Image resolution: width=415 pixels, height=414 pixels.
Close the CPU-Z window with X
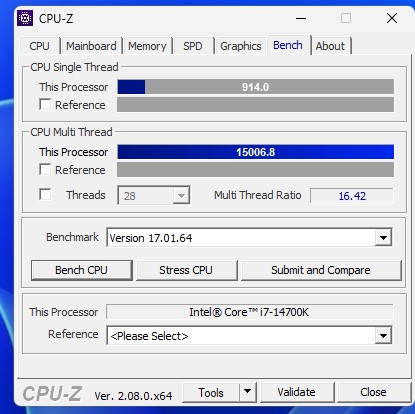click(x=392, y=18)
